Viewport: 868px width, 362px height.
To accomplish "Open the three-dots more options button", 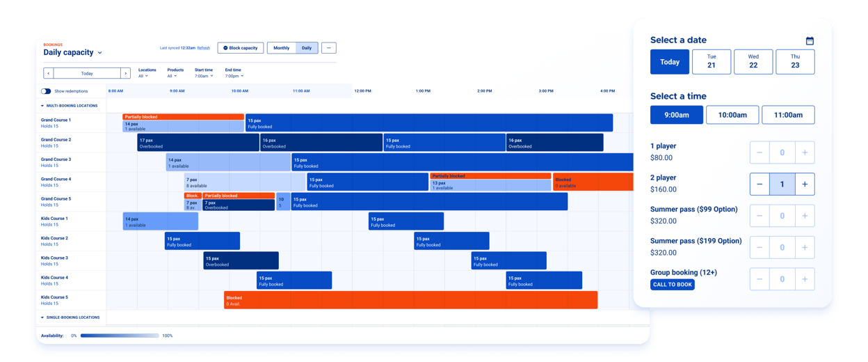I will tap(329, 48).
